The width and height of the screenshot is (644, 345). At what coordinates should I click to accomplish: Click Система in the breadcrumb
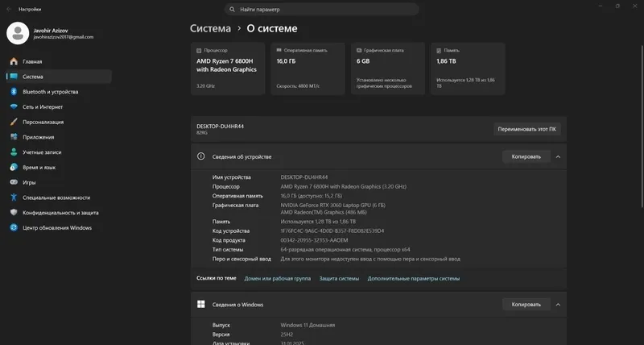coord(210,28)
